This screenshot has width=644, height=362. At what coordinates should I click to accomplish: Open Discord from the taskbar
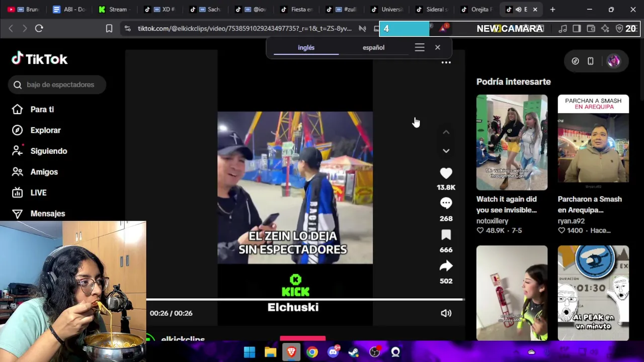334,352
